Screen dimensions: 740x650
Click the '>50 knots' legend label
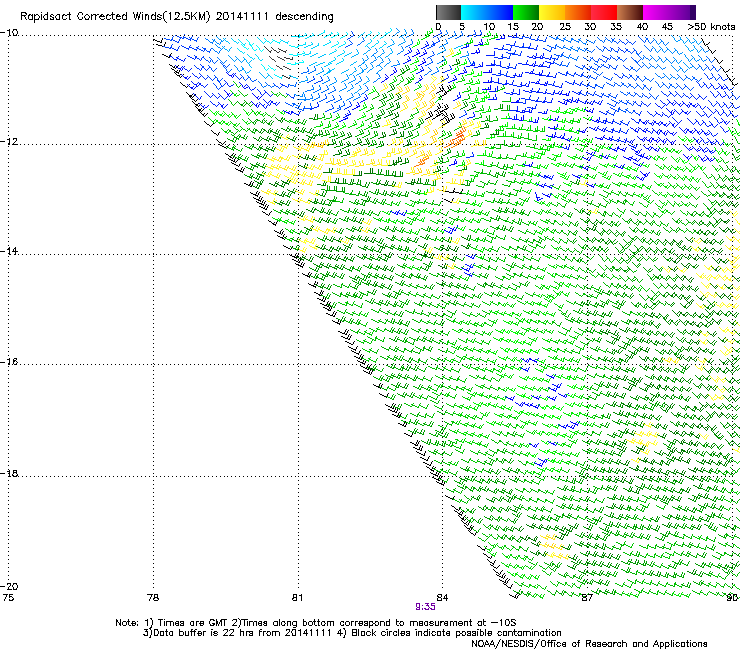point(712,27)
